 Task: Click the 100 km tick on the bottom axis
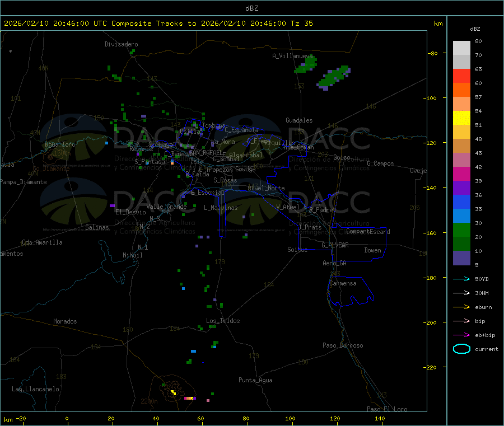point(290,418)
